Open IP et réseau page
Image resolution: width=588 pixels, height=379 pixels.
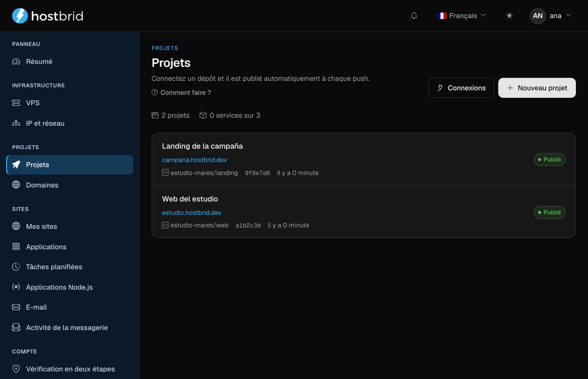[x=70, y=123]
